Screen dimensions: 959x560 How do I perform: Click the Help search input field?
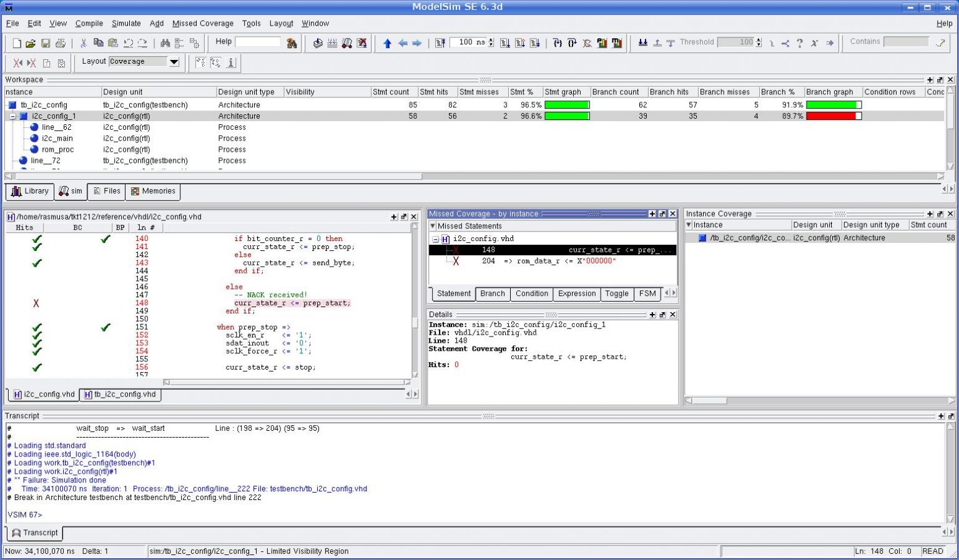click(257, 42)
